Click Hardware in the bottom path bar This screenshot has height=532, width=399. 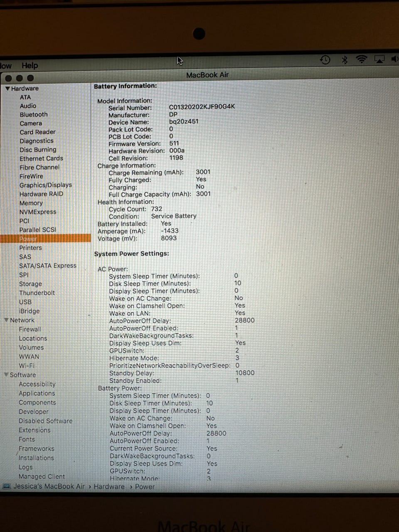[x=109, y=487]
